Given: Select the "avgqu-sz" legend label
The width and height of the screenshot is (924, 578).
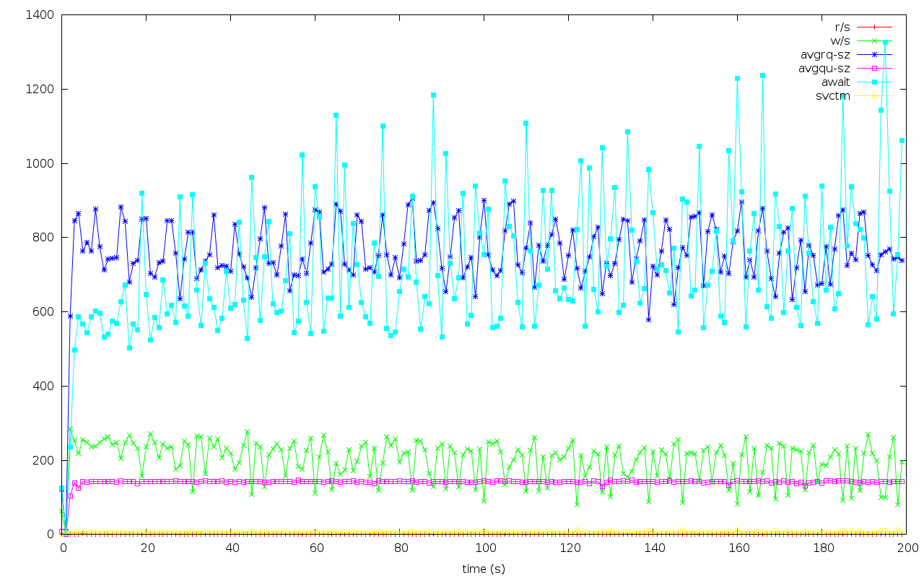Looking at the screenshot, I should click(x=824, y=68).
